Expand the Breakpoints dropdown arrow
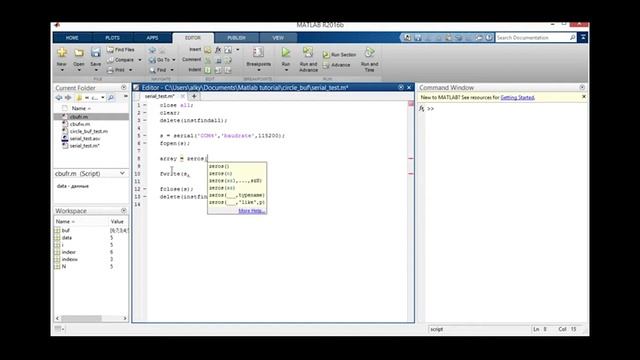Viewport: 640px width, 360px height. pyautogui.click(x=258, y=70)
